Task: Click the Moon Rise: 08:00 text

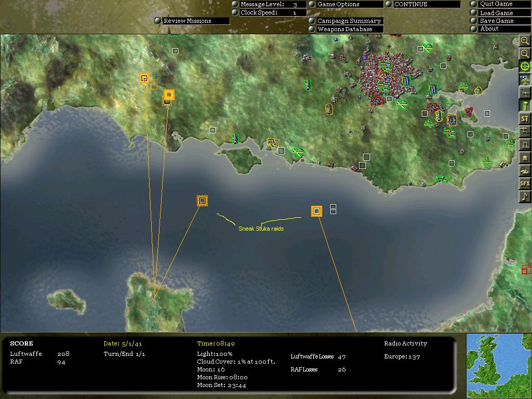Action: point(222,377)
